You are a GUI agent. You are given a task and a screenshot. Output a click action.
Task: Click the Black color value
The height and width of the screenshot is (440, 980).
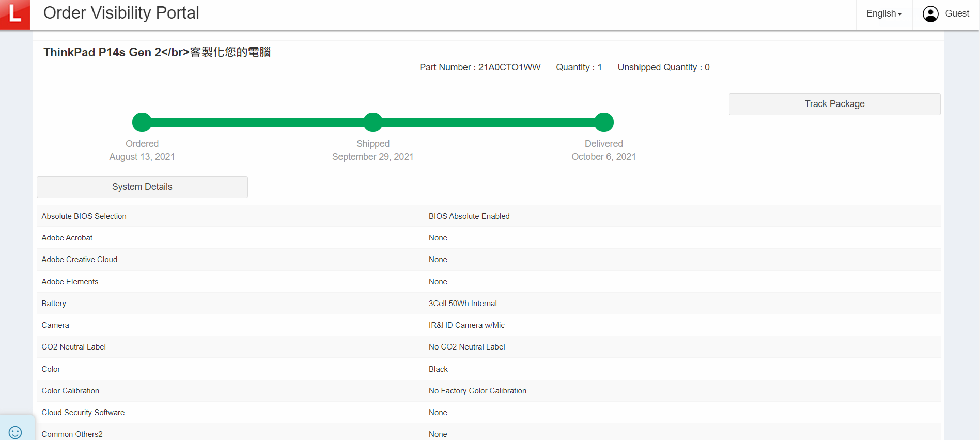438,369
